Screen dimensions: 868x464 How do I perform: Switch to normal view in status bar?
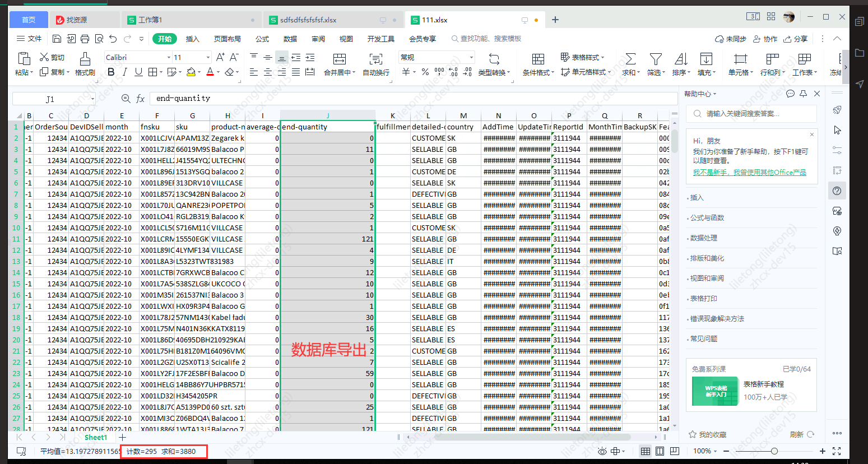click(x=646, y=451)
